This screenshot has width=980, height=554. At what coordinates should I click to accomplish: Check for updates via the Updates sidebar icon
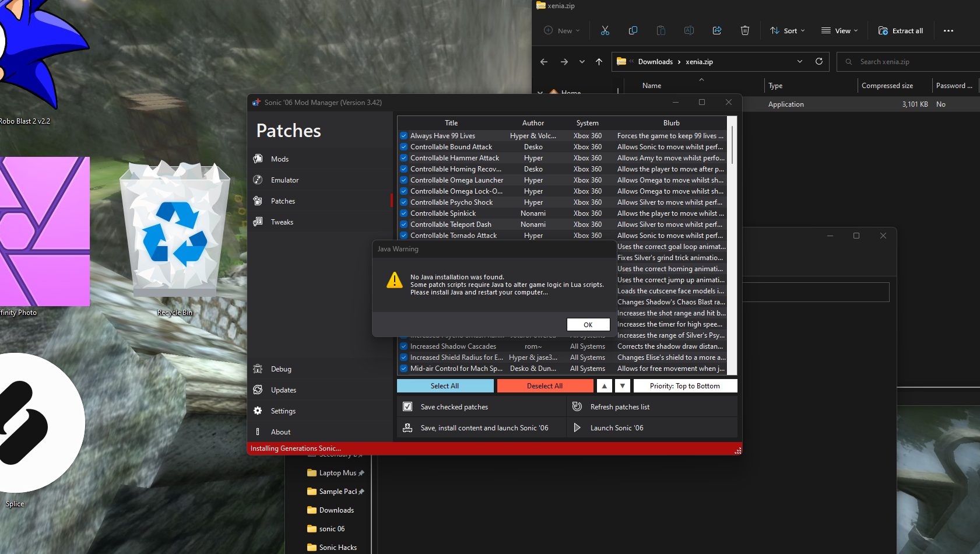(x=282, y=390)
